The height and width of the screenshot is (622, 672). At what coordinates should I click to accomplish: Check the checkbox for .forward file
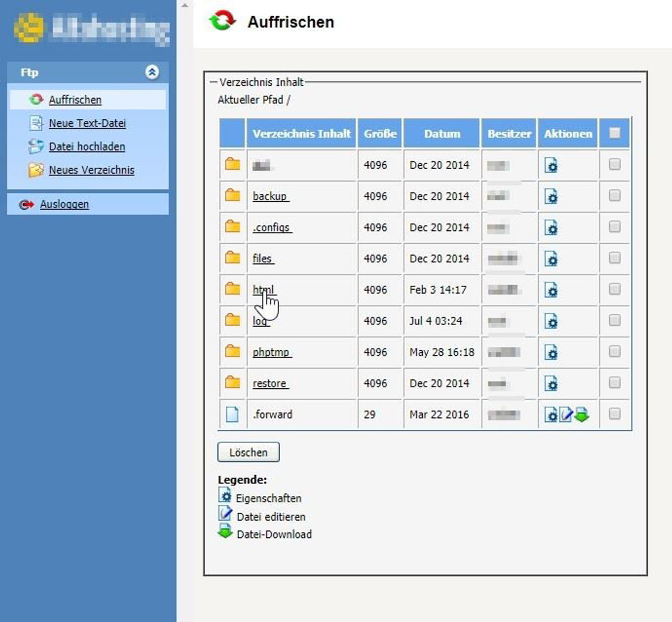pos(614,414)
